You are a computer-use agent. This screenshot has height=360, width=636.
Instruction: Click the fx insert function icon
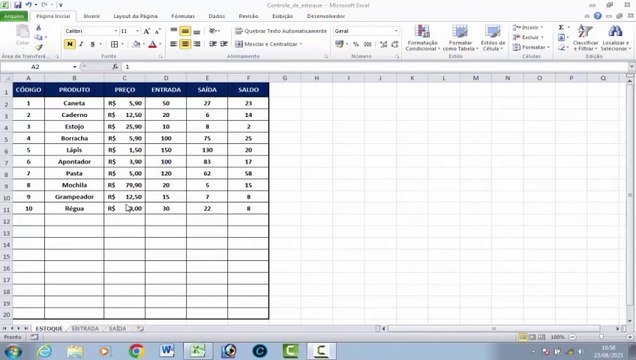[115, 66]
